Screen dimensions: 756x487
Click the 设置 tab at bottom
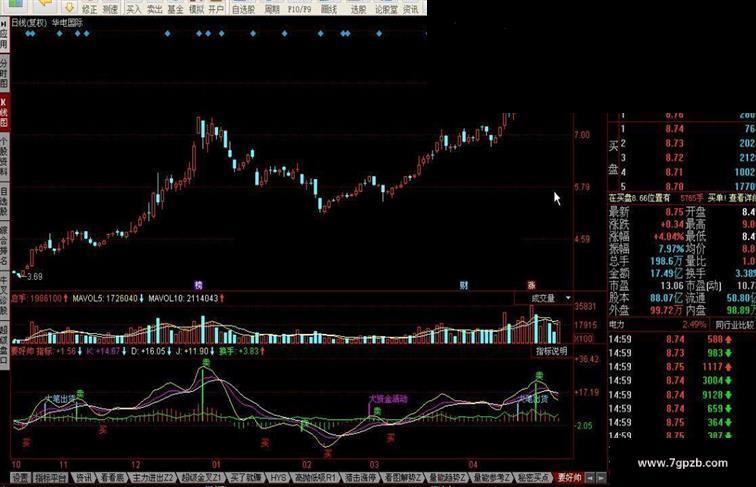(20, 478)
